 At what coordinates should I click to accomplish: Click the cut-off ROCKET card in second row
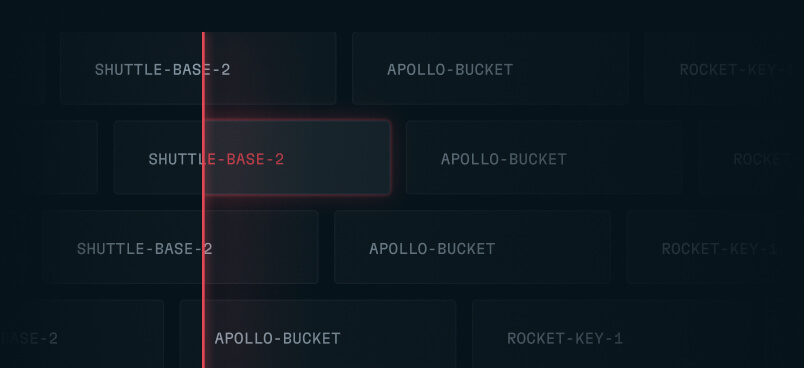click(751, 157)
